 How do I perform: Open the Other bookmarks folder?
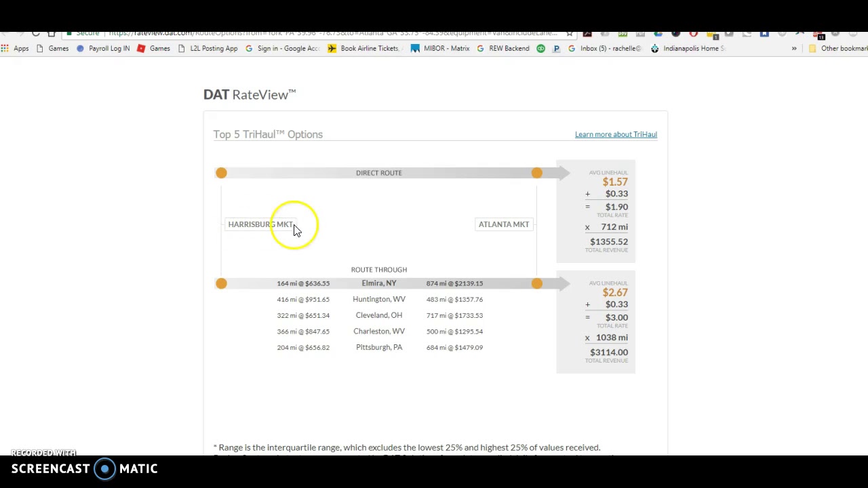[x=837, y=48]
